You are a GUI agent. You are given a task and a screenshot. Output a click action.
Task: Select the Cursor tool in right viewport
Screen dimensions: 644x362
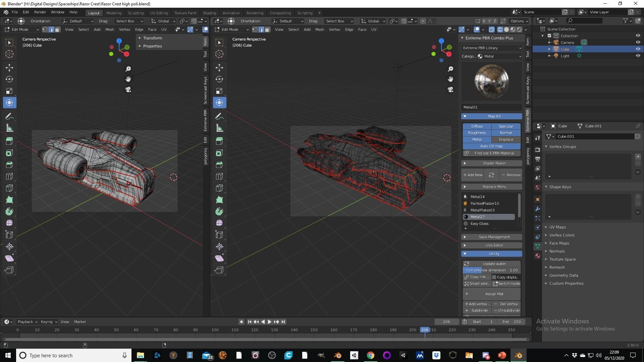219,54
